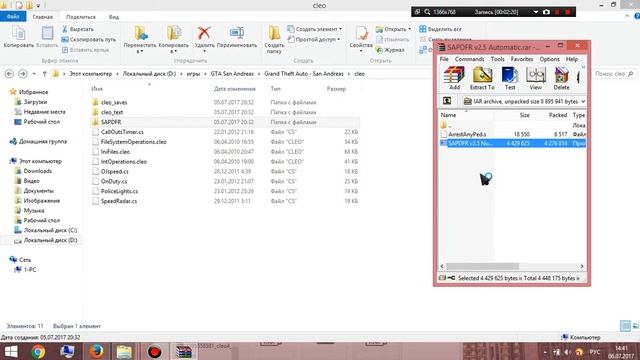Open the recent locations dropdown arrow in Explorer

(x=34, y=74)
